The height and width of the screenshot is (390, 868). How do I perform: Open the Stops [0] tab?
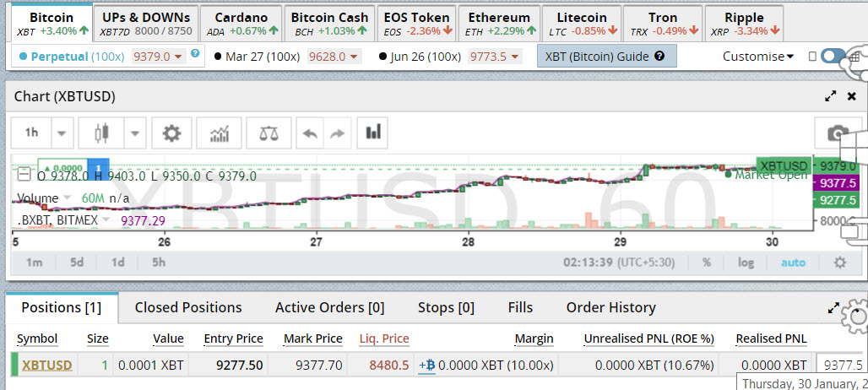click(x=446, y=307)
